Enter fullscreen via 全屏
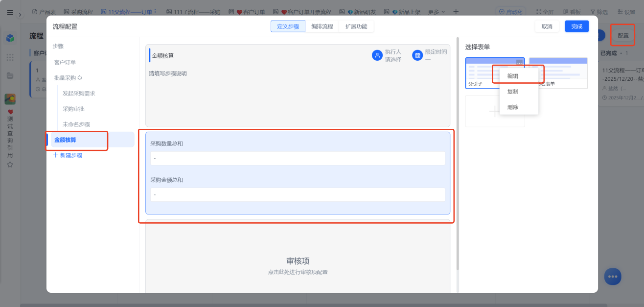This screenshot has width=644, height=307. (x=545, y=11)
